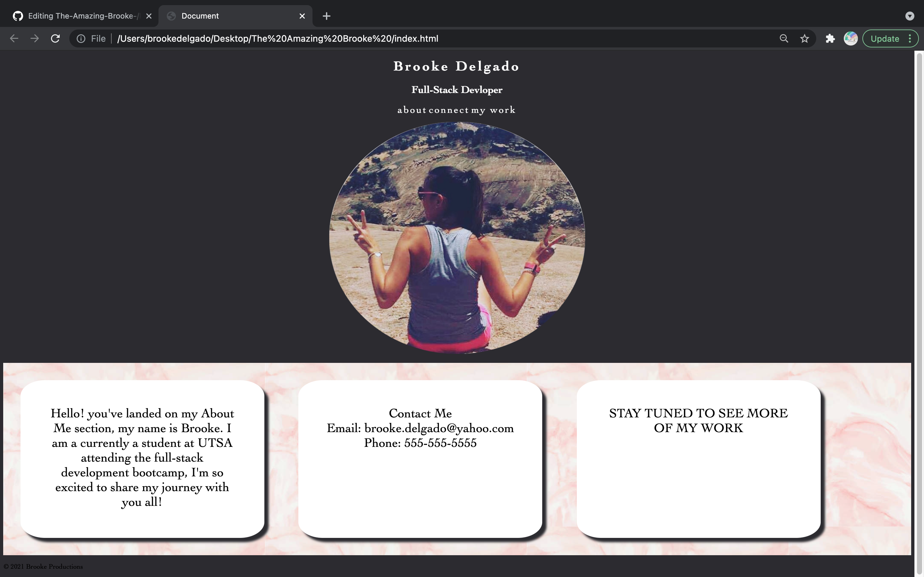Open find-in-page with the magnifier icon

[783, 38]
